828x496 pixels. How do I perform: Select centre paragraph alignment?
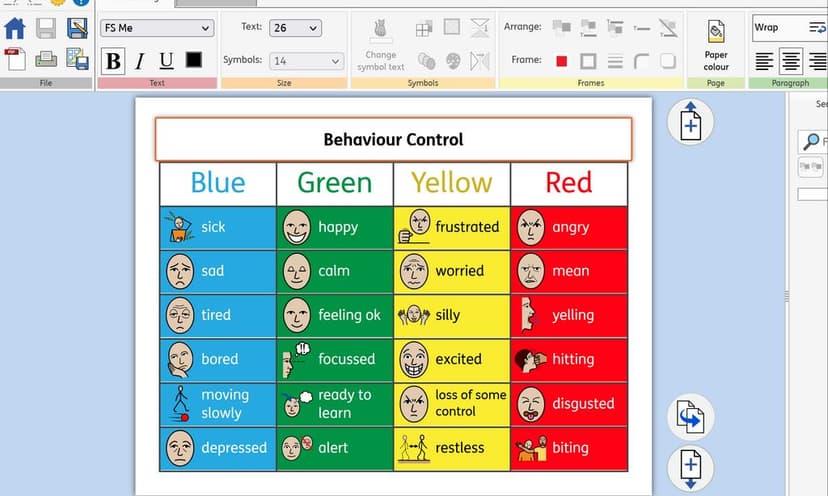tap(791, 61)
